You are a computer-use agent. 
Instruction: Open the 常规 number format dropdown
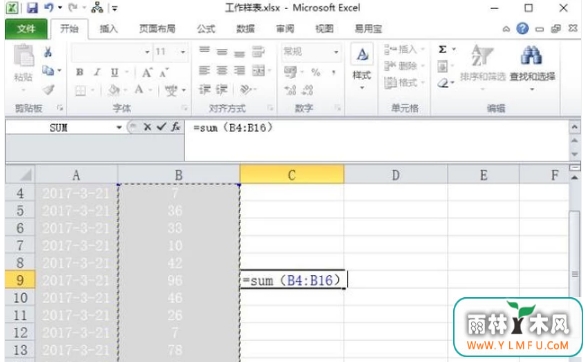tap(336, 52)
